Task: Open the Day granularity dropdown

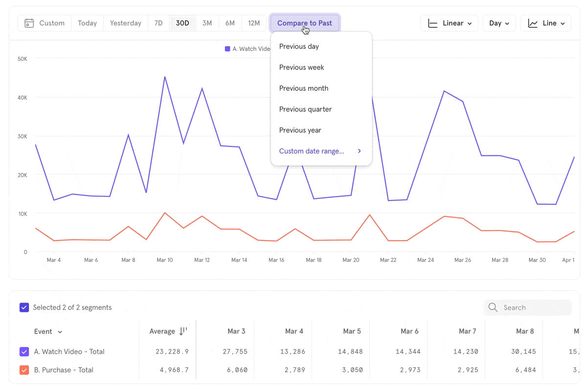Action: (x=499, y=23)
